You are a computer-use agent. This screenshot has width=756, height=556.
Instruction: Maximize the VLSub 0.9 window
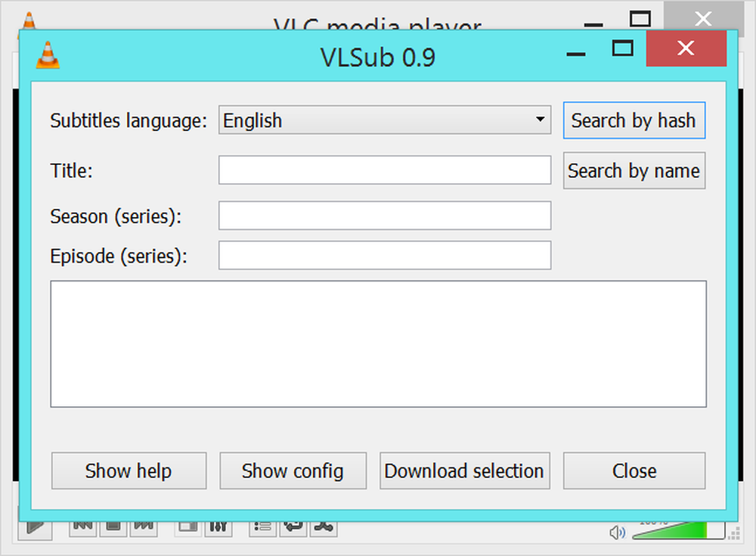(x=622, y=48)
